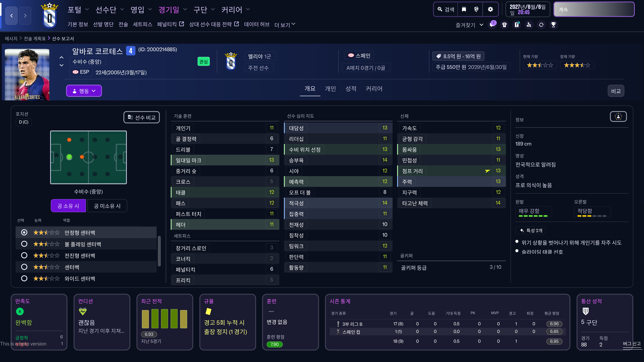Click attribute display icon in 정보 panel
The height and width of the screenshot is (362, 644).
(x=618, y=117)
